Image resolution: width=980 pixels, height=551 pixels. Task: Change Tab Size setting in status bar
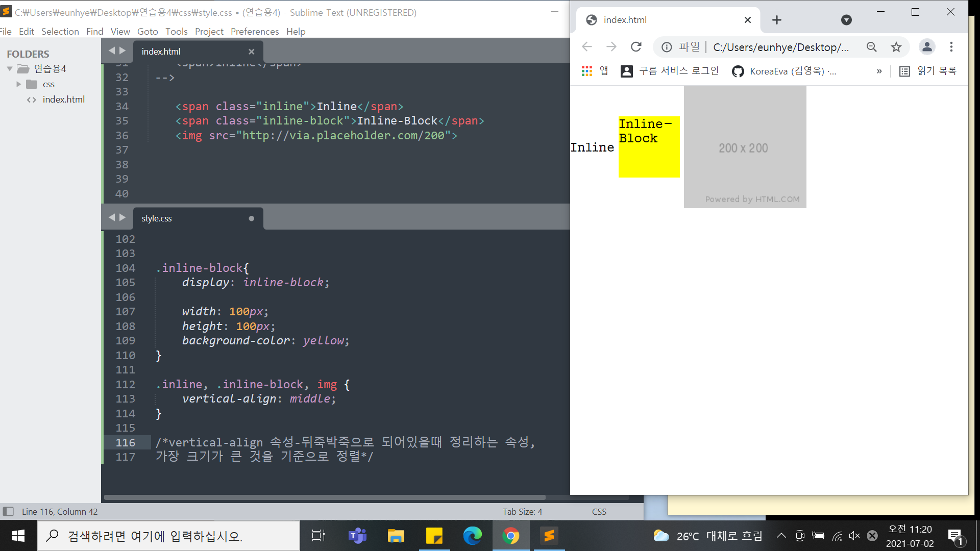point(522,511)
